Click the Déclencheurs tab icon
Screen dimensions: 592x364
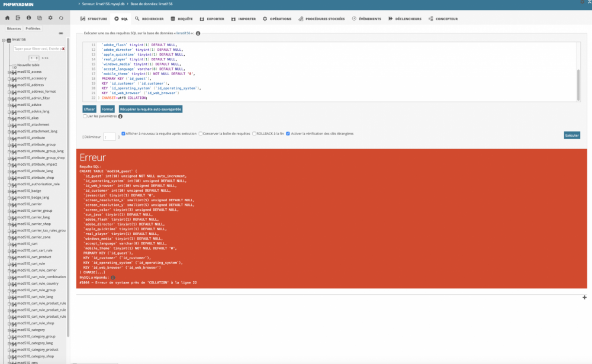click(x=390, y=18)
